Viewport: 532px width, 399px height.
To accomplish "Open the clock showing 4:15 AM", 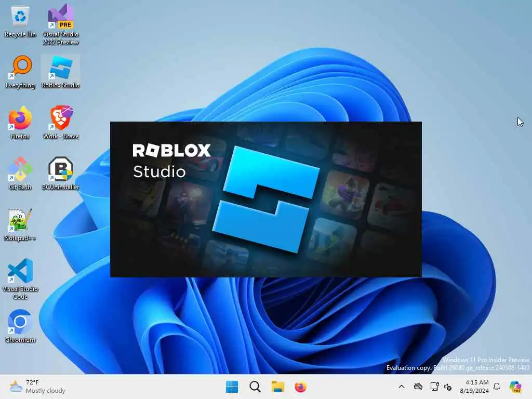I will pos(474,387).
